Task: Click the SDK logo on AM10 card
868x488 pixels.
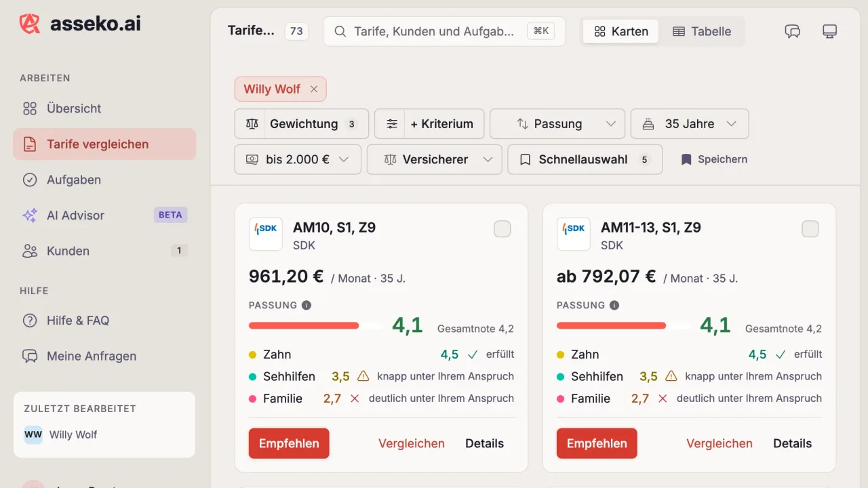Action: tap(266, 234)
